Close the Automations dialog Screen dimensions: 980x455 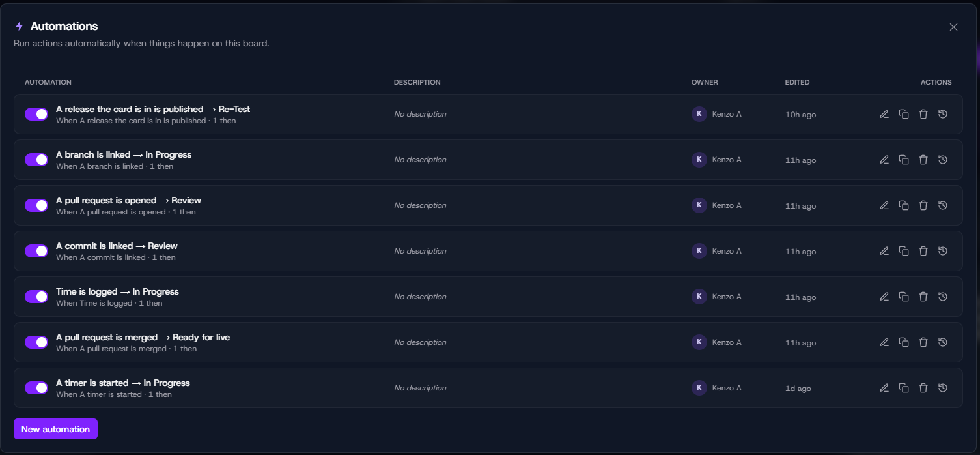click(953, 27)
